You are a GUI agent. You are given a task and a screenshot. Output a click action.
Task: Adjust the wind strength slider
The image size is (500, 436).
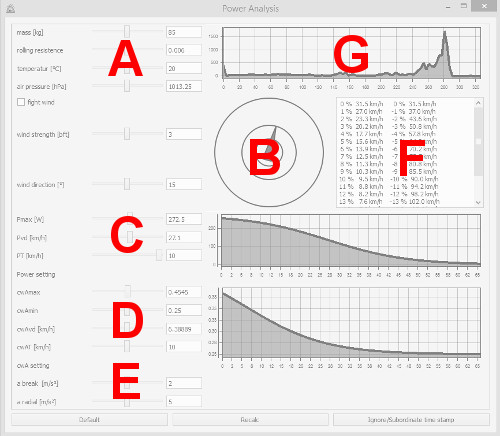tap(127, 134)
